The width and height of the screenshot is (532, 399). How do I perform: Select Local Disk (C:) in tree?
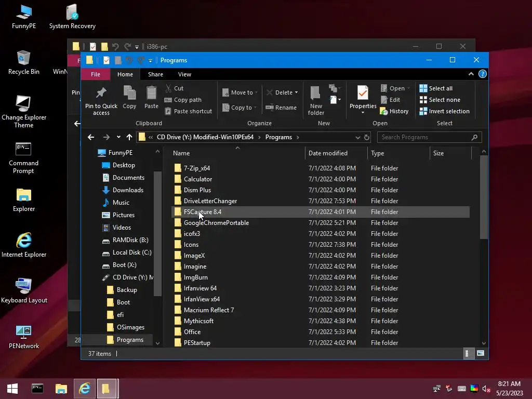click(132, 252)
